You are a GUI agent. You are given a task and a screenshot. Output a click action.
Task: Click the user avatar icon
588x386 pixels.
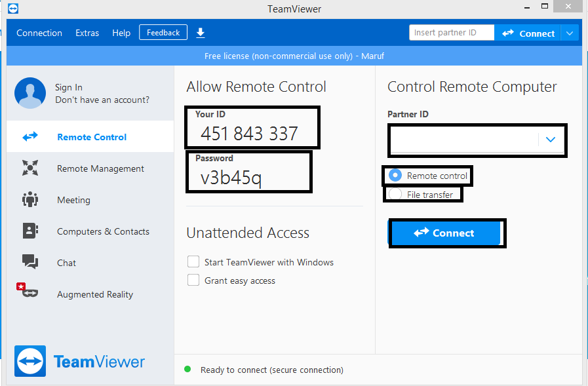[x=30, y=93]
